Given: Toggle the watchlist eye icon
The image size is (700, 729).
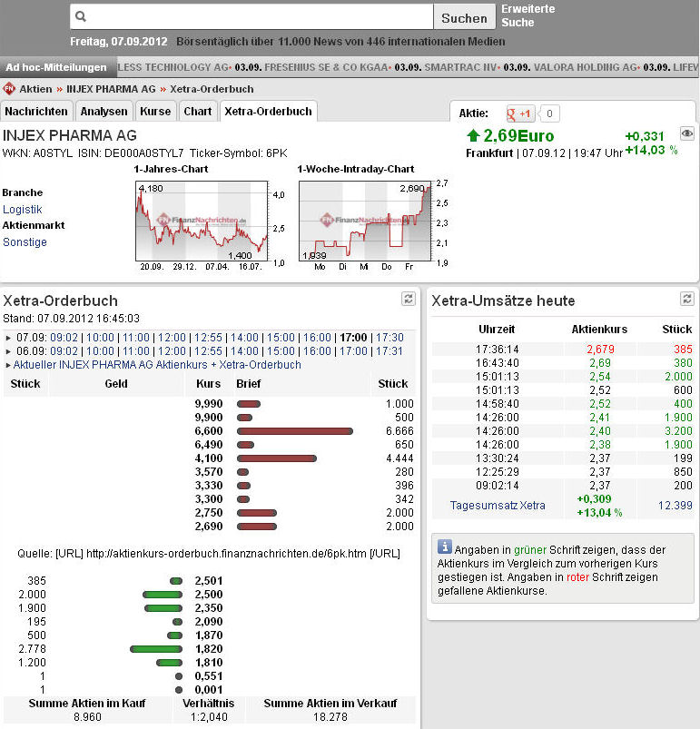Looking at the screenshot, I should pyautogui.click(x=686, y=133).
